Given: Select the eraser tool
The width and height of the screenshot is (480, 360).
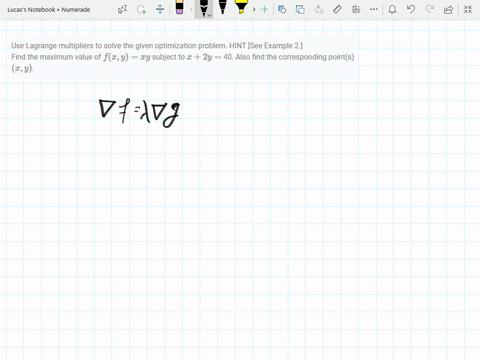Looking at the screenshot, I should point(179,7).
